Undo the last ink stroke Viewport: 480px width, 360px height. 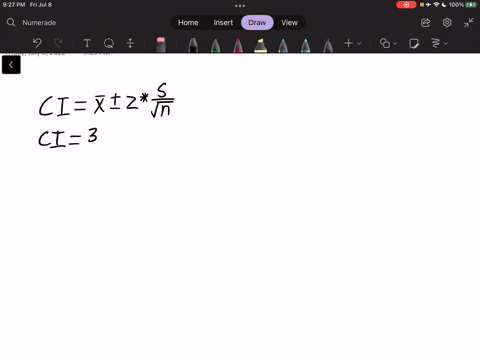(37, 43)
